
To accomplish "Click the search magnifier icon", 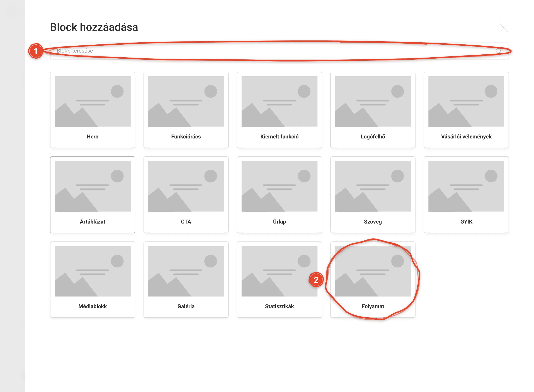I will click(x=498, y=51).
